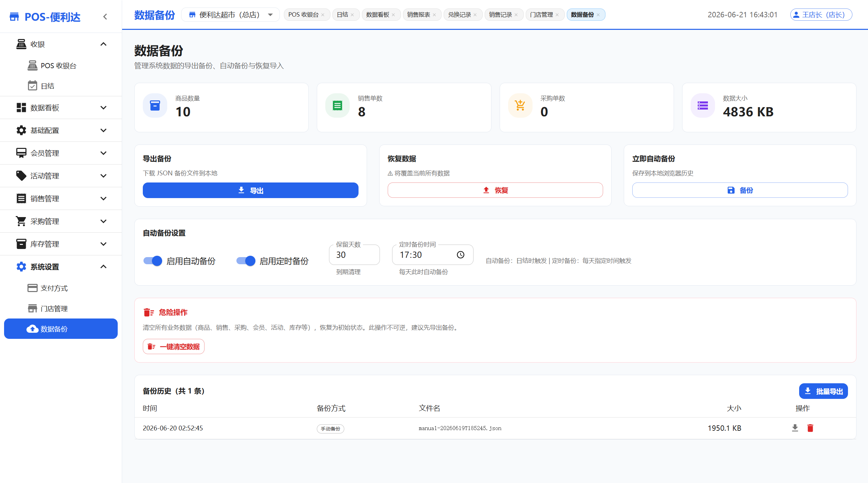The image size is (868, 483).
Task: Close the 数据备份 tab
Action: pos(598,15)
